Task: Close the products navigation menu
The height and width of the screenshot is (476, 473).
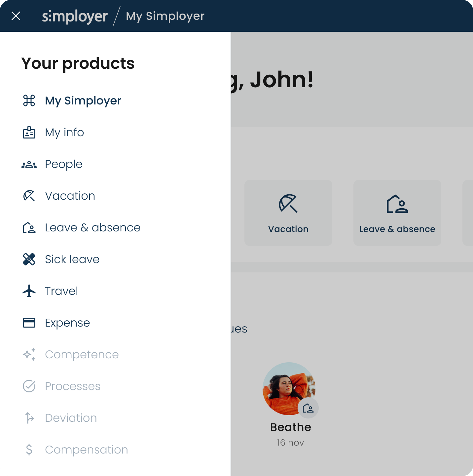Action: (x=16, y=16)
